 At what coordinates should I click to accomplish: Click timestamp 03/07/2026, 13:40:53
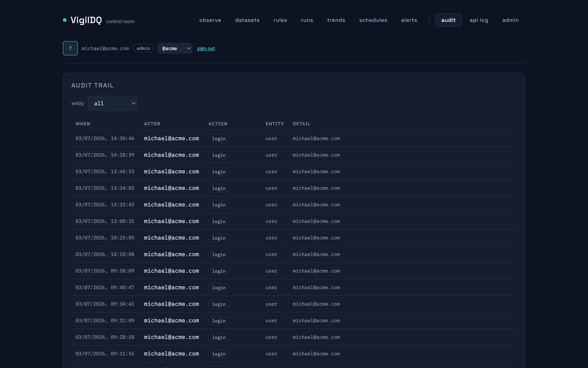click(x=105, y=172)
